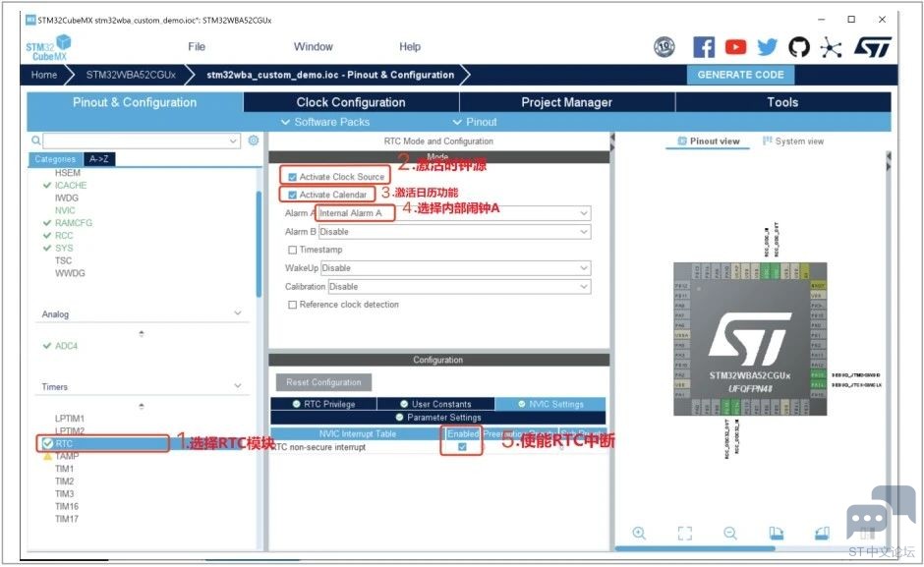The height and width of the screenshot is (567, 924).
Task: Click the 10-year anniversary badge icon
Action: tap(664, 47)
